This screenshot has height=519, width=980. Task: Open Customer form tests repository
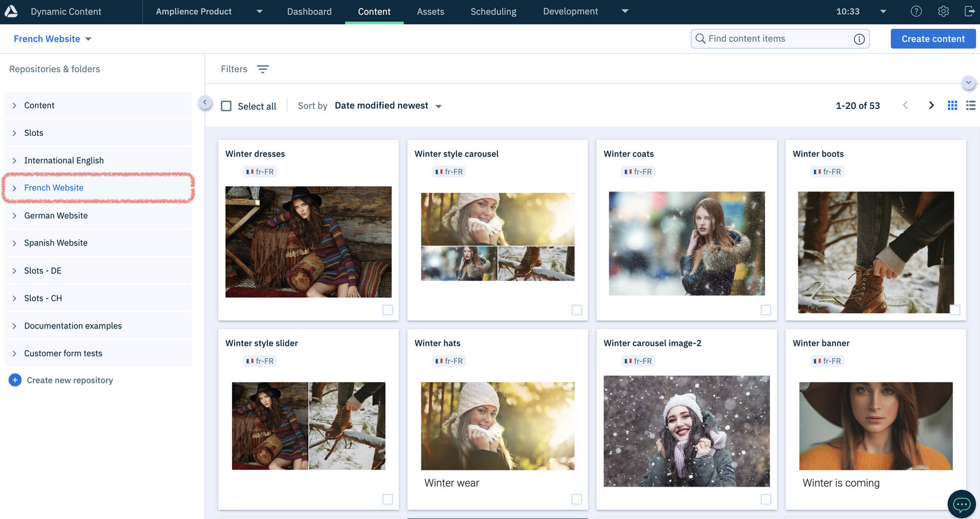pyautogui.click(x=98, y=354)
